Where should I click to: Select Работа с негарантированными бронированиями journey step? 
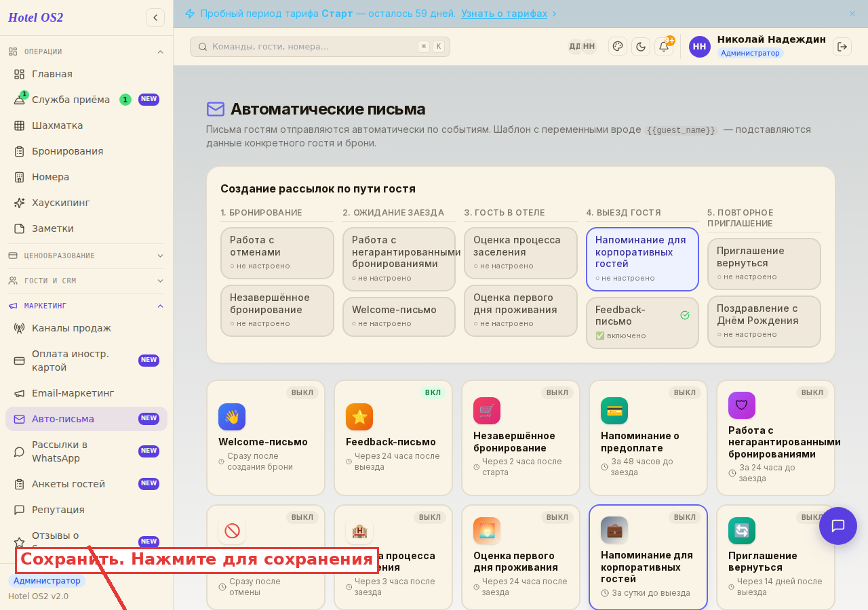click(x=399, y=259)
